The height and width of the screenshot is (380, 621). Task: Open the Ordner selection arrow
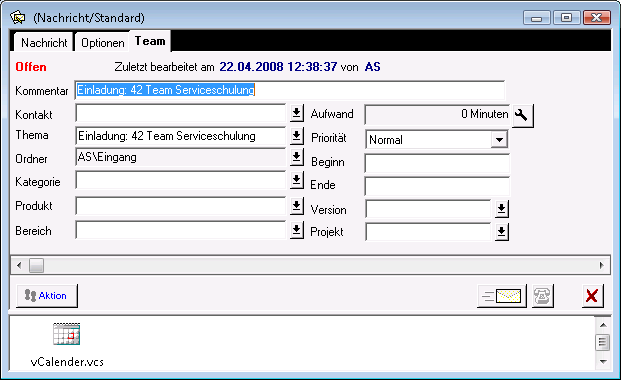(297, 157)
